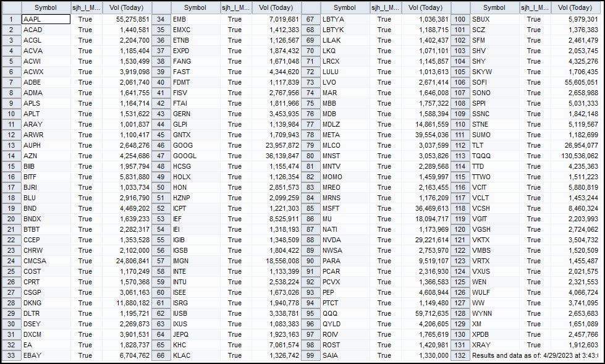
Task: Click the Symbol column header above LBTYA
Action: pos(345,7)
